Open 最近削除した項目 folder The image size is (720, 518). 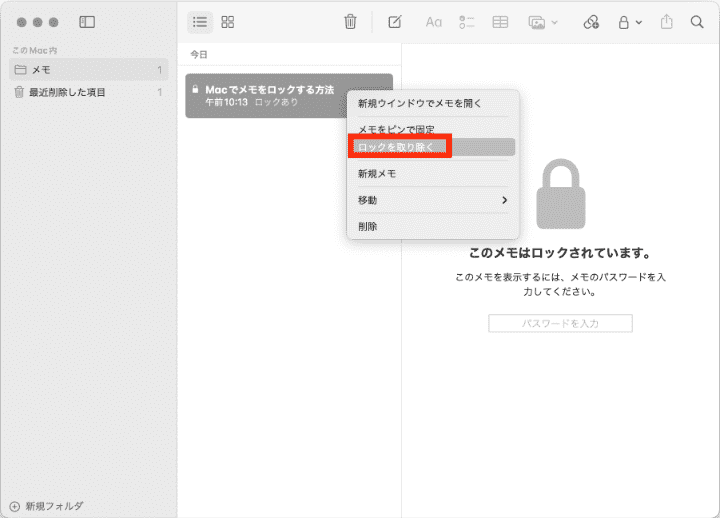point(89,92)
